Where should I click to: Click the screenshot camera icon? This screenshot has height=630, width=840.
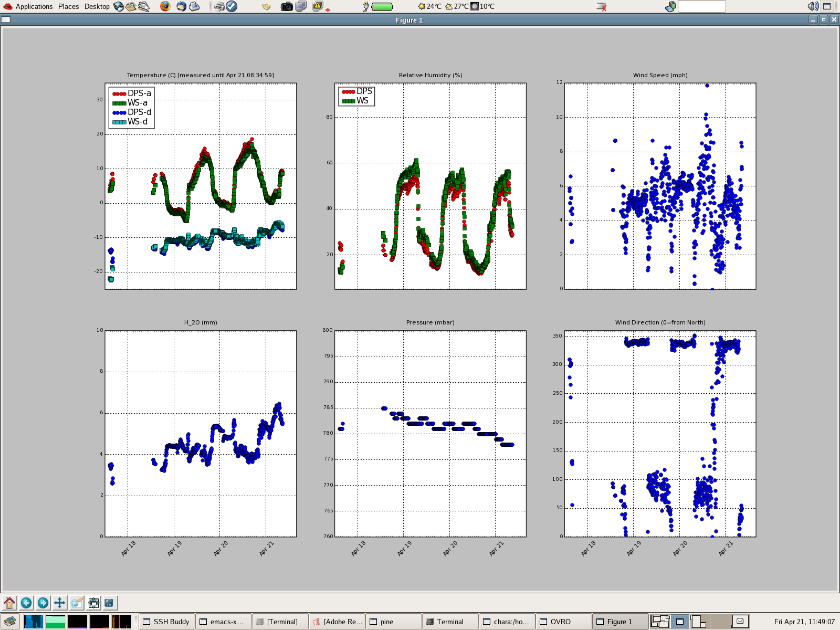[x=287, y=6]
